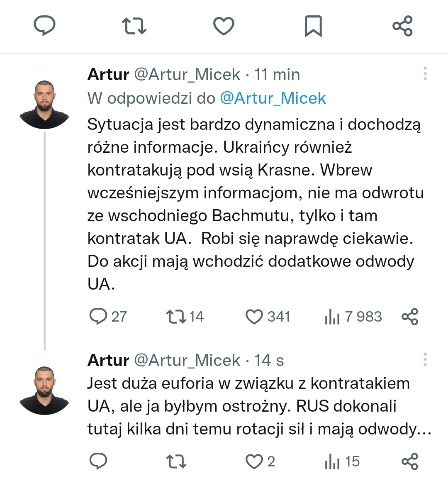Bookmark the top tweet
Viewport: 448px width, 488px height.
click(313, 26)
